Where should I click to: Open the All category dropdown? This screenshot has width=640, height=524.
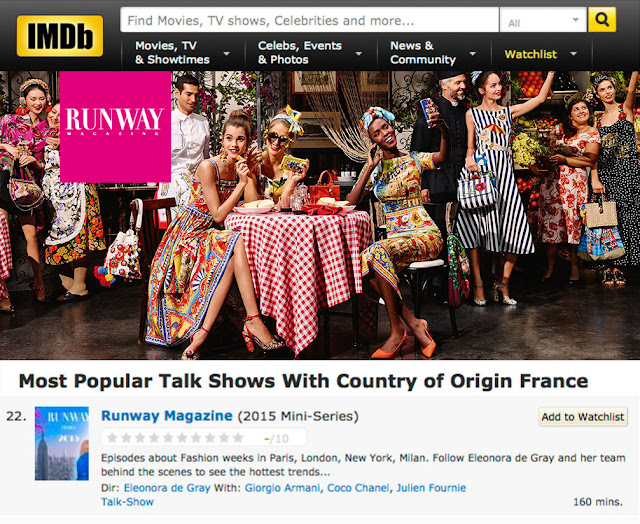tap(543, 20)
